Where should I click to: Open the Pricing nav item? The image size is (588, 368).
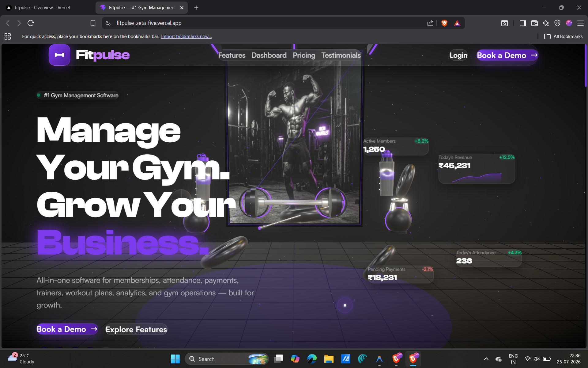[x=304, y=55]
